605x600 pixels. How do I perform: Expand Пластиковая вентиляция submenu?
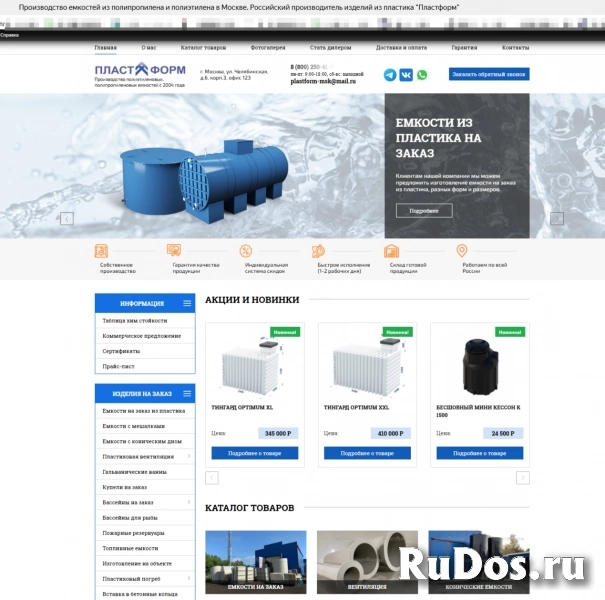click(x=190, y=457)
